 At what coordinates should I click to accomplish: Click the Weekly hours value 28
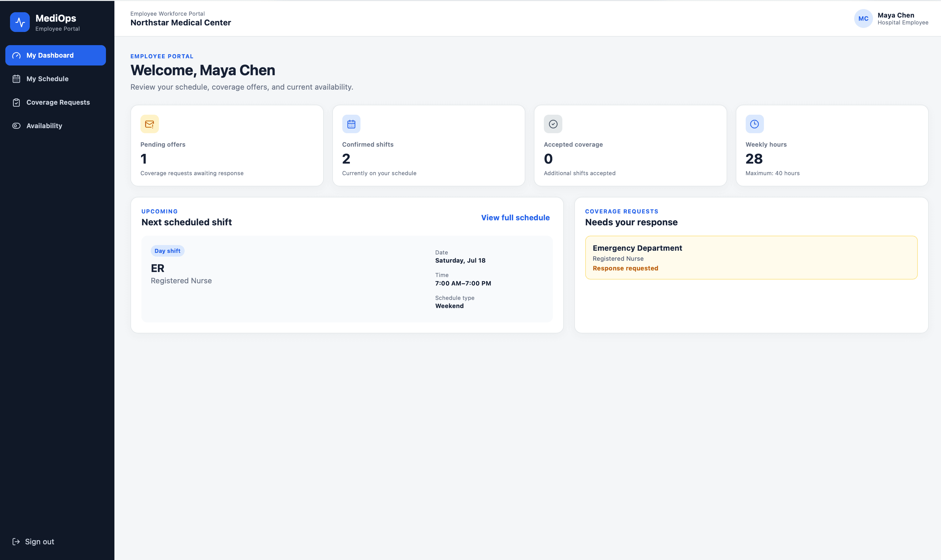(x=754, y=159)
